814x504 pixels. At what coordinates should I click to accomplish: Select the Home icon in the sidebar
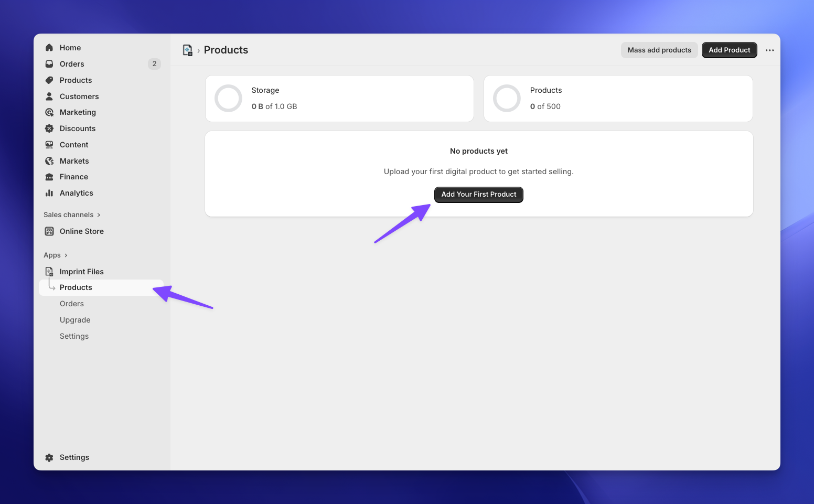tap(49, 47)
